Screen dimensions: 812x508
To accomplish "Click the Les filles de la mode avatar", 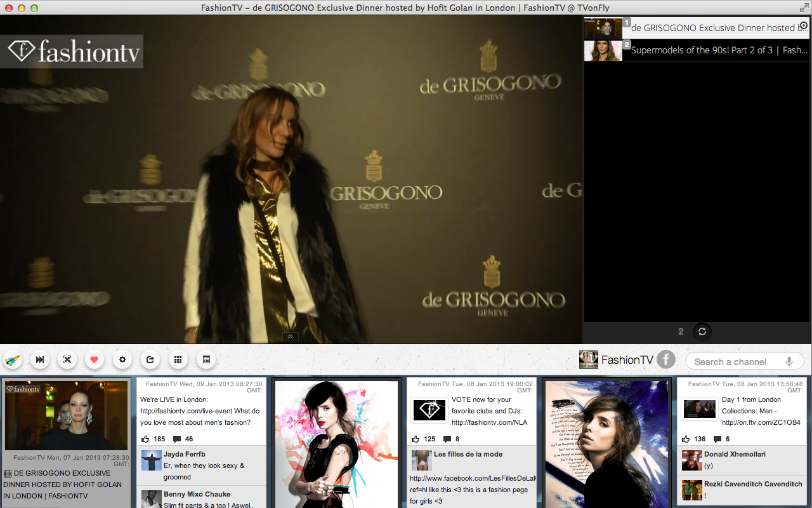I will click(421, 460).
